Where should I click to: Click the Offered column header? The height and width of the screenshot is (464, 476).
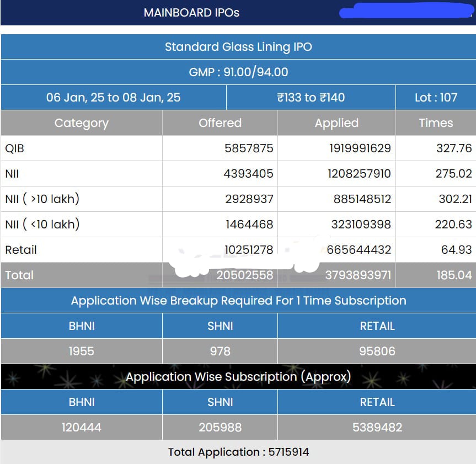(220, 123)
